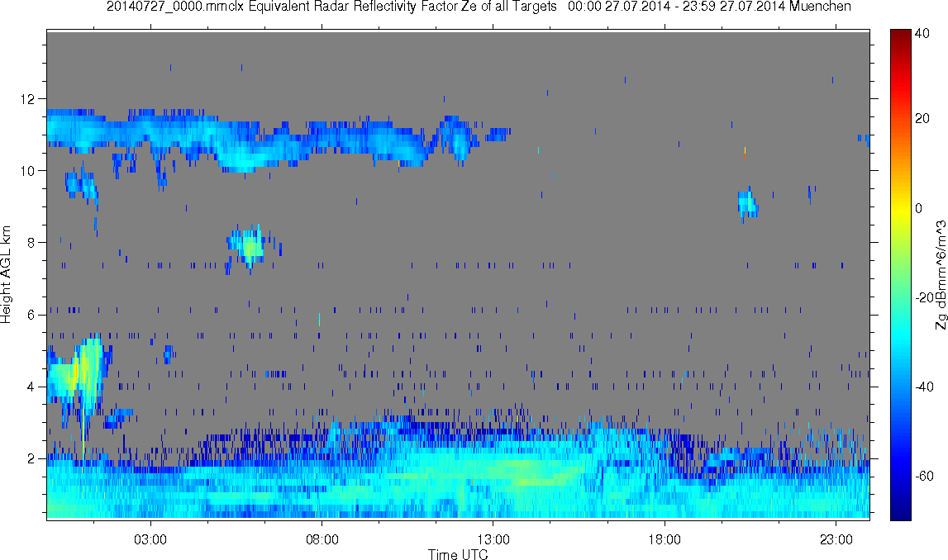The height and width of the screenshot is (560, 948).
Task: Click the 'Time UTC' axis label
Action: point(458,554)
